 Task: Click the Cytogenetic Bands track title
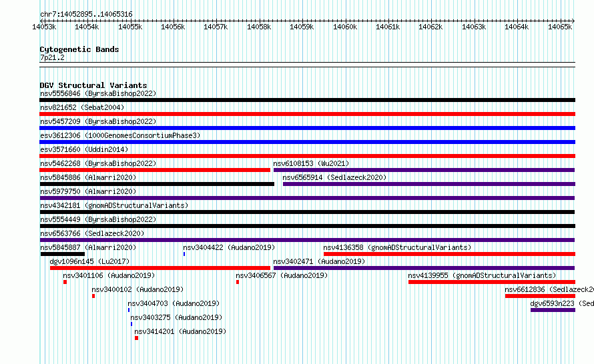pyautogui.click(x=79, y=49)
